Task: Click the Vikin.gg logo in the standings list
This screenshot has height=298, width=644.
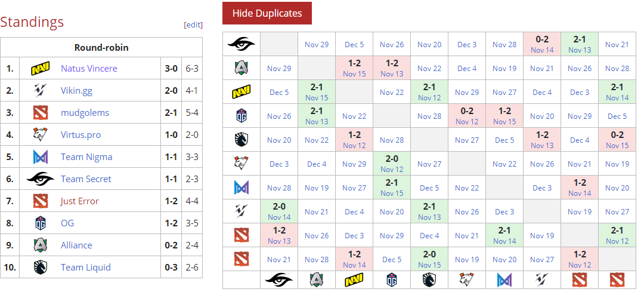Action: pyautogui.click(x=40, y=91)
